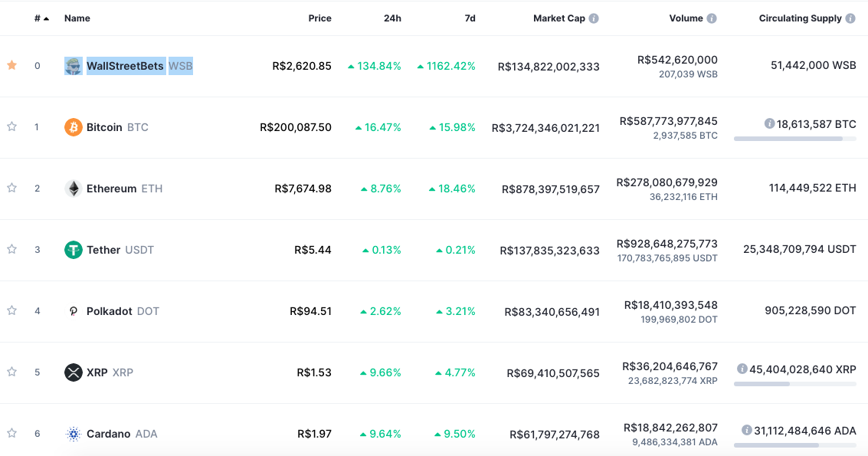868x456 pixels.
Task: Click Tether volume R$928,648,275,773
Action: click(x=667, y=244)
